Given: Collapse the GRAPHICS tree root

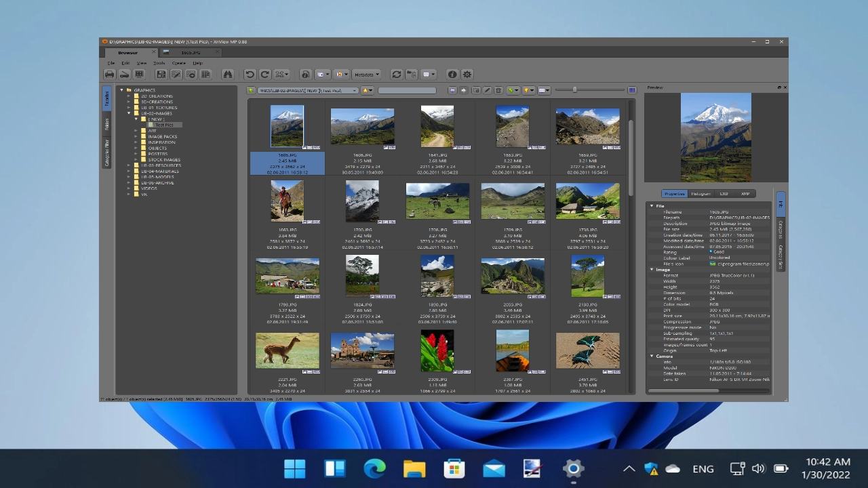Looking at the screenshot, I should point(122,90).
